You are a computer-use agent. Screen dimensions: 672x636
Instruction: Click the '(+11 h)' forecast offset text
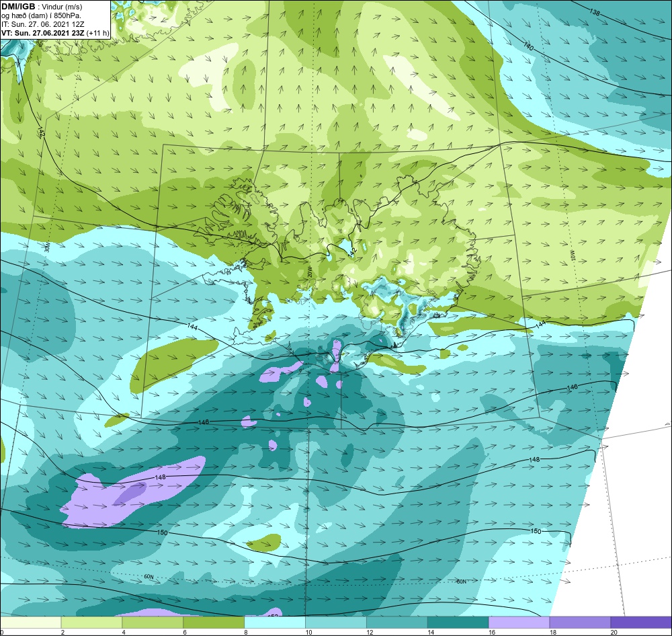97,33
